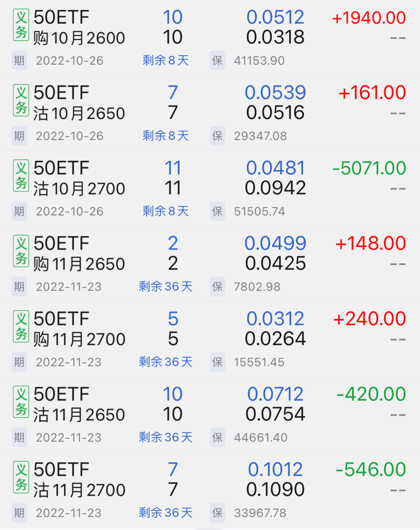Tap the 0.1012 cost price in 沽11月2700 row

275,470
